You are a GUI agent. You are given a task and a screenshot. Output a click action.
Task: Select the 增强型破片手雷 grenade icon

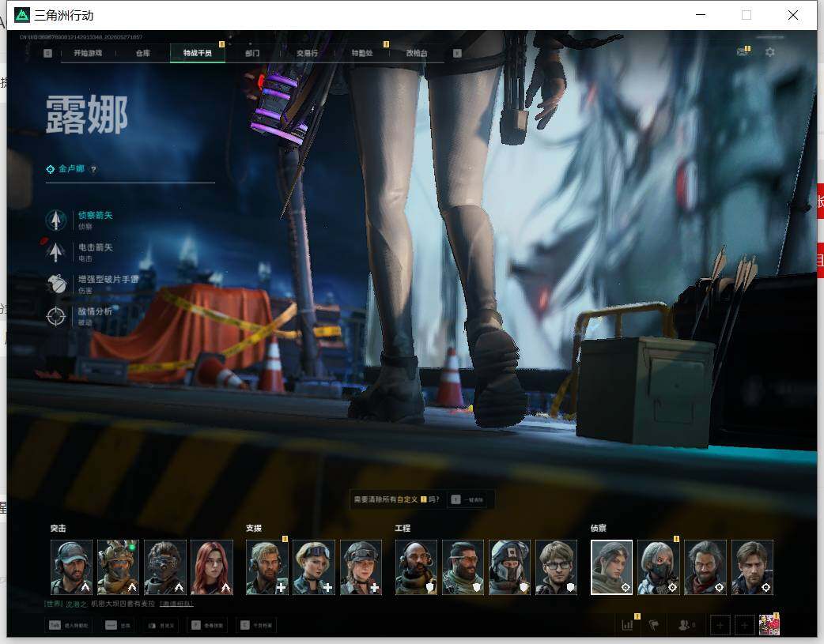tap(55, 284)
